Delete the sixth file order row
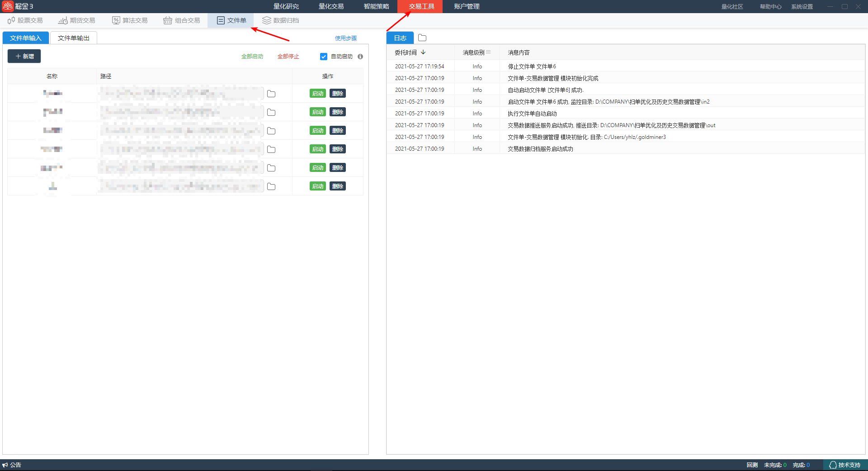 [x=338, y=186]
